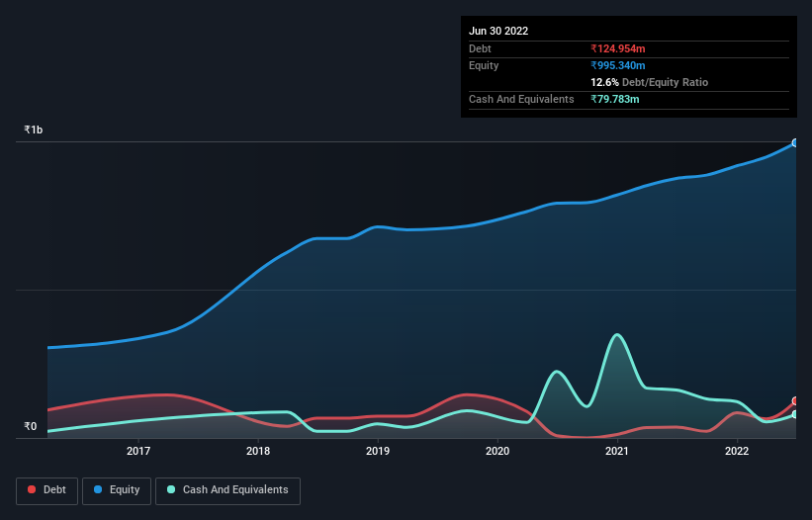Click the Cash And Equivalents tooltip label

click(x=521, y=99)
